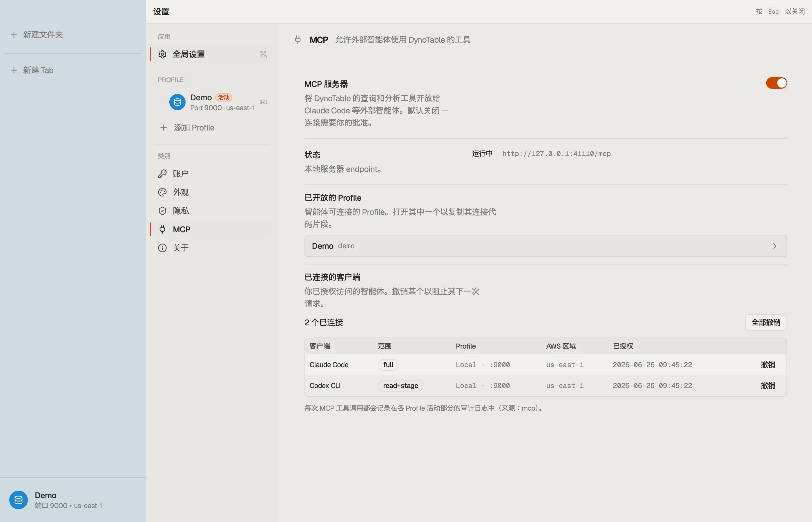Screen dimensions: 812x522
Task: Click the AWS 区域 column header
Action: (561, 346)
